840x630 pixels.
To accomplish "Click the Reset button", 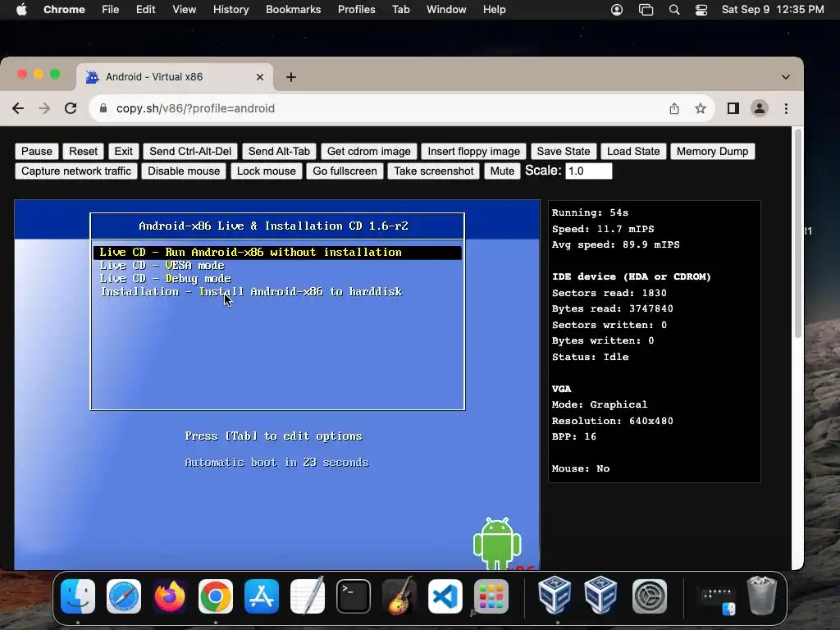I will tap(83, 152).
